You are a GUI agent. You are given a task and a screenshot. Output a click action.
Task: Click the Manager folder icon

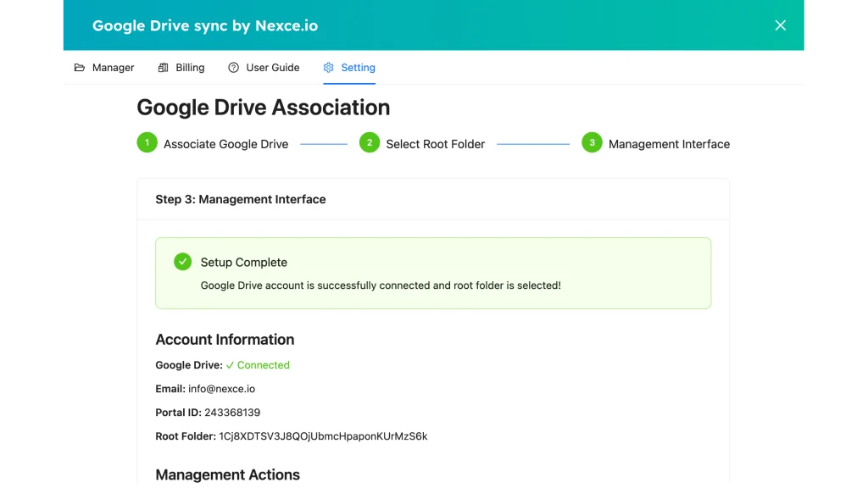click(x=80, y=68)
